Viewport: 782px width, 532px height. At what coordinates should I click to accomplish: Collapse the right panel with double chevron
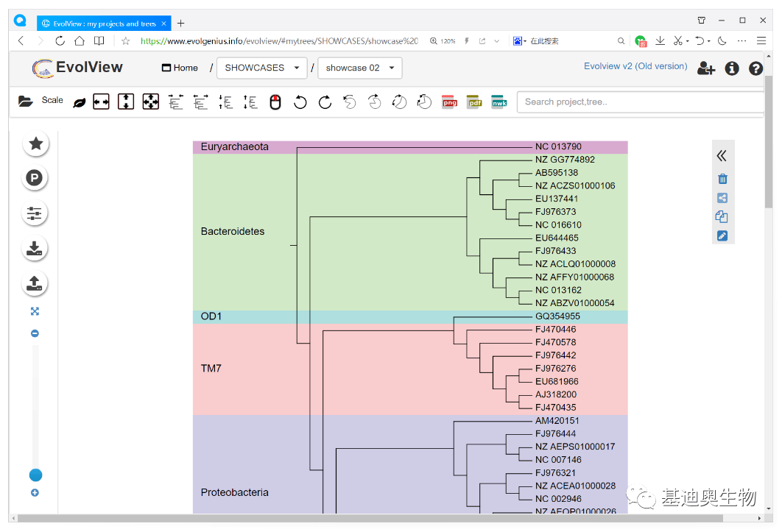tap(722, 155)
